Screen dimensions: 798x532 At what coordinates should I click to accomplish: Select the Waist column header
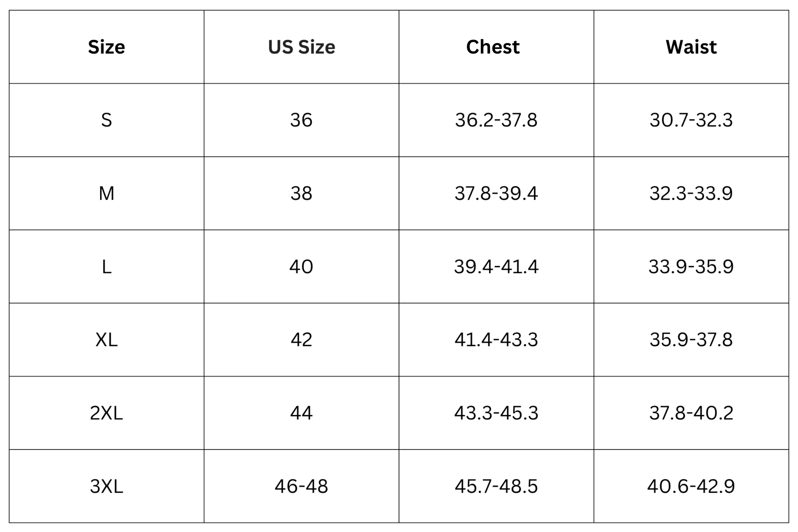pyautogui.click(x=691, y=47)
